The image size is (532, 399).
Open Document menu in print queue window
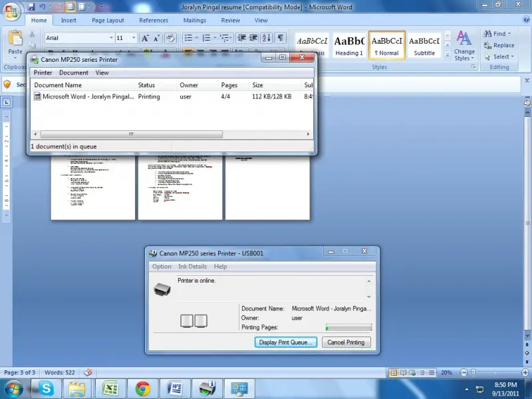tap(74, 72)
